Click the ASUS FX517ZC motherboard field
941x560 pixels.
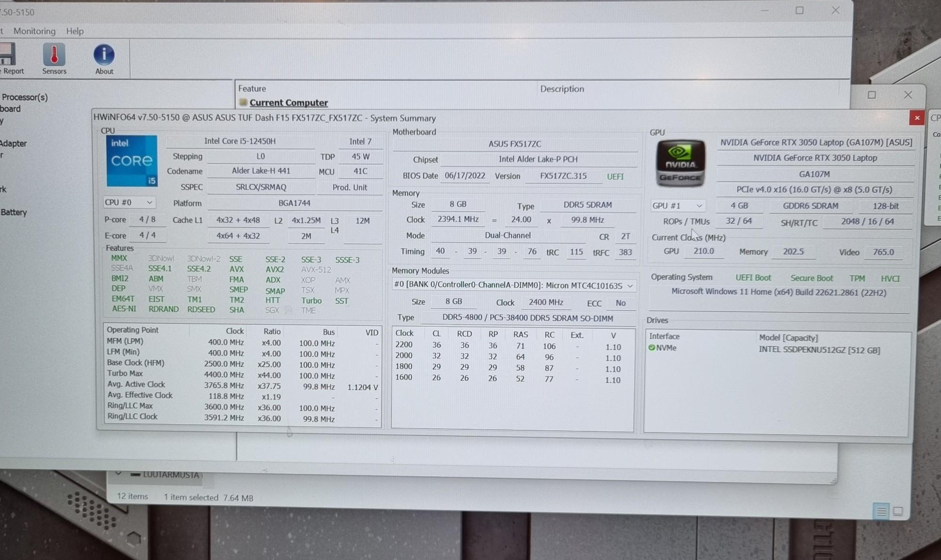click(515, 144)
